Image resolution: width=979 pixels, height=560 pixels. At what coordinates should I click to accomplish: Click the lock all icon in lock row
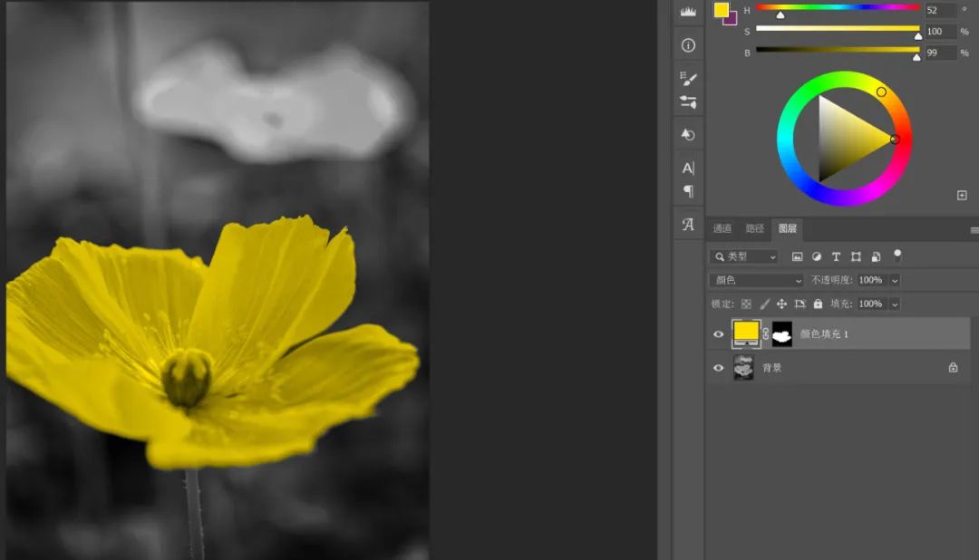pos(818,304)
